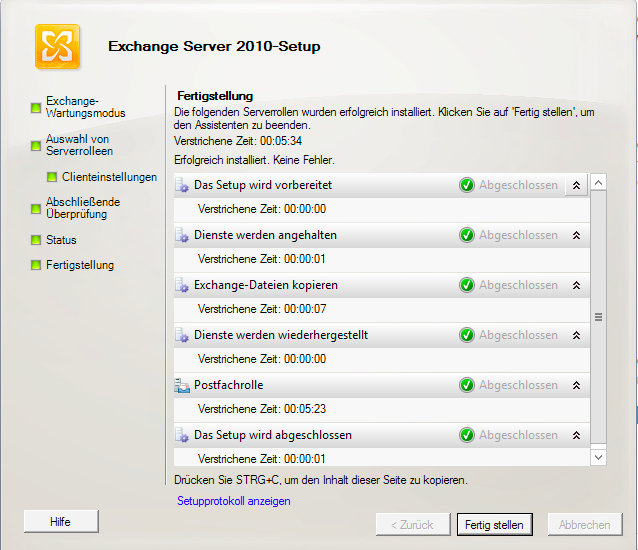Viewport: 638px width, 550px height.
Task: Collapse the Postfachrolle section
Action: (x=577, y=386)
